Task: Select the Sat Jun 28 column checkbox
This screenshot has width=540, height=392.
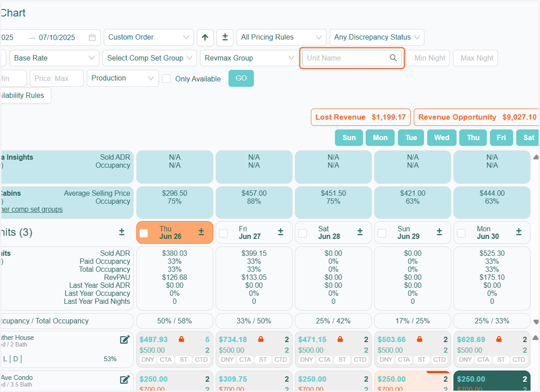Action: pyautogui.click(x=303, y=233)
